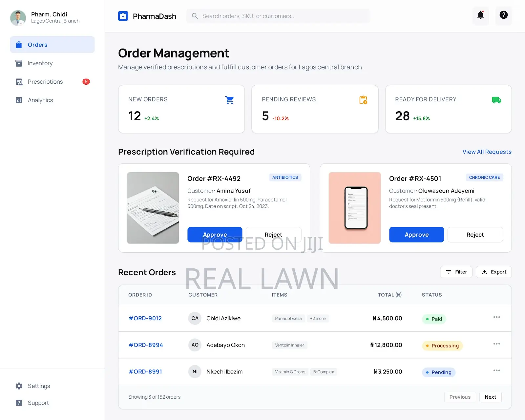Image resolution: width=525 pixels, height=420 pixels.
Task: Click the Pending Reviews clipboard icon
Action: (363, 100)
